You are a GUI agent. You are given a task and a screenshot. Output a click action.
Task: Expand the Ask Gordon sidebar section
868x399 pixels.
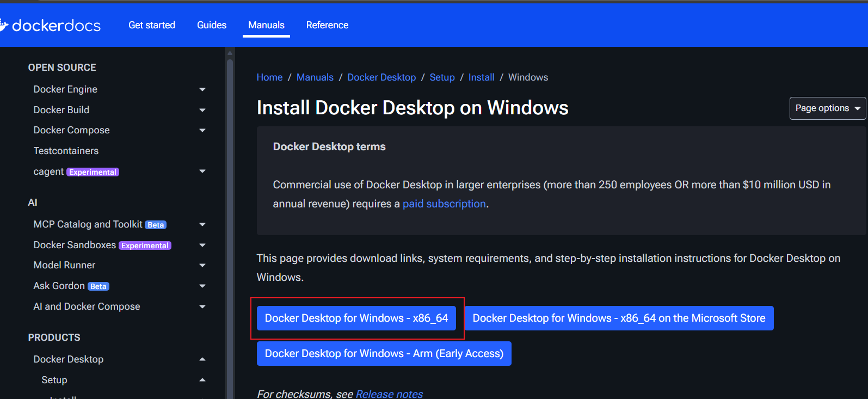coord(202,286)
